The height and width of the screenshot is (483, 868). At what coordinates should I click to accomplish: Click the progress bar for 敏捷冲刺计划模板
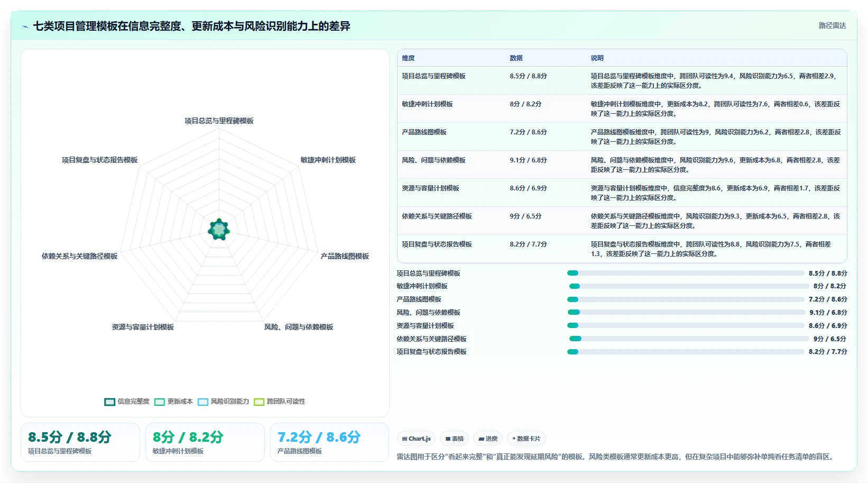(689, 286)
